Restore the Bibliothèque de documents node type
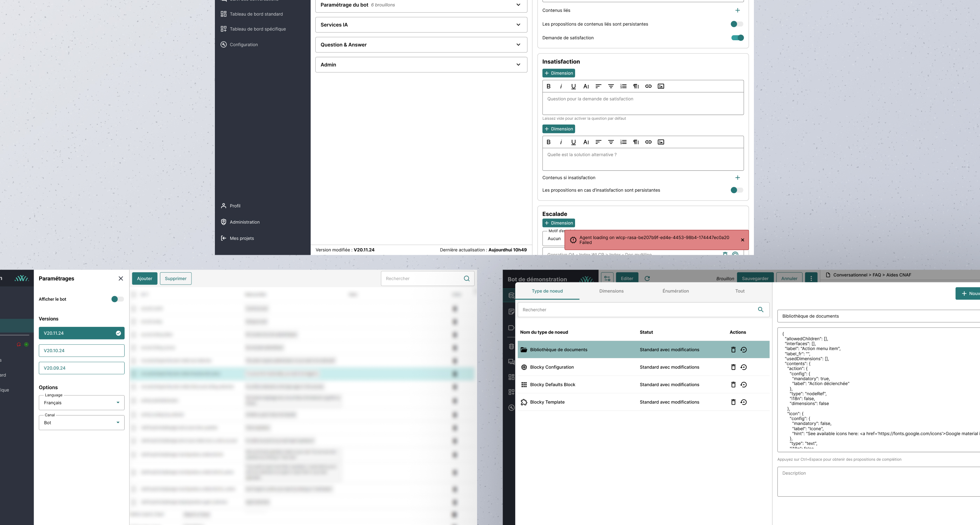Viewport: 980px width, 525px height. (743, 350)
